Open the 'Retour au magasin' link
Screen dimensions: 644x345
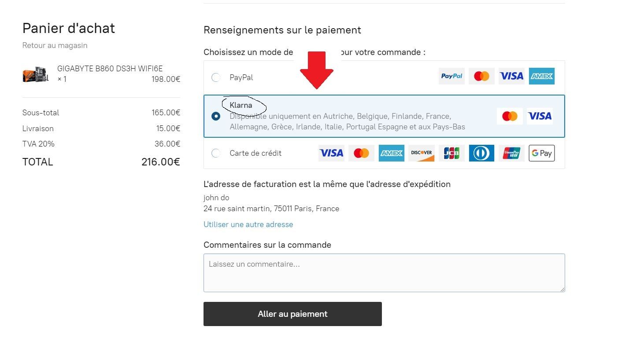click(55, 45)
